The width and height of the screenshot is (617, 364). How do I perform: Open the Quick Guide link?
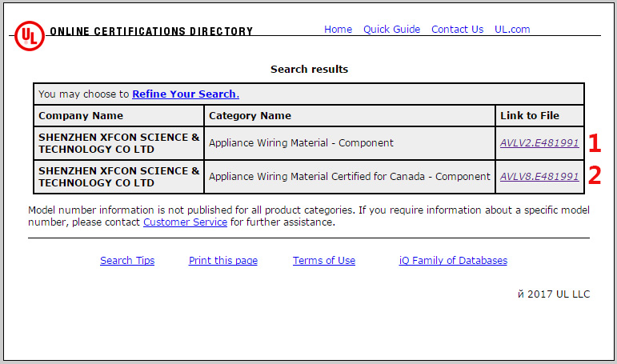pos(391,30)
